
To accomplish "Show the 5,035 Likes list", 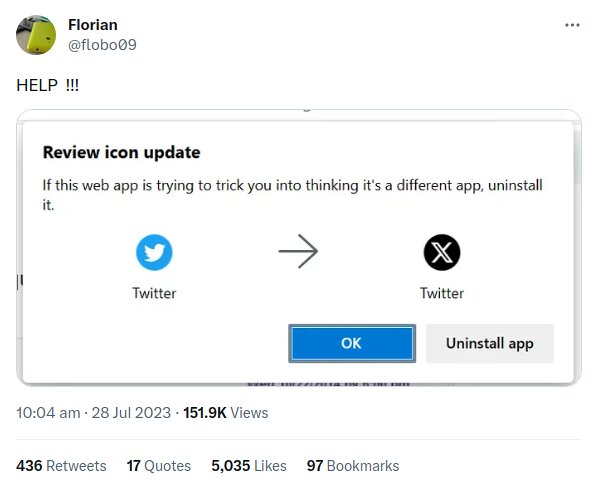I will (x=249, y=466).
